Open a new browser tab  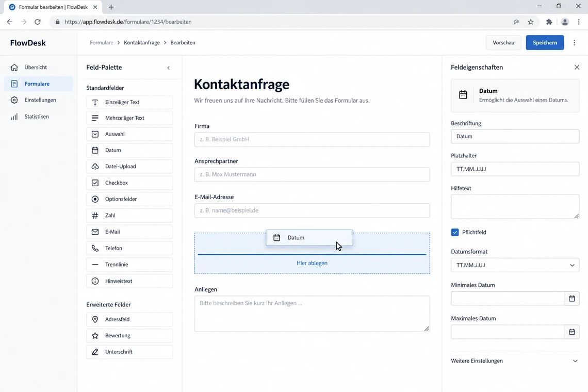point(111,7)
